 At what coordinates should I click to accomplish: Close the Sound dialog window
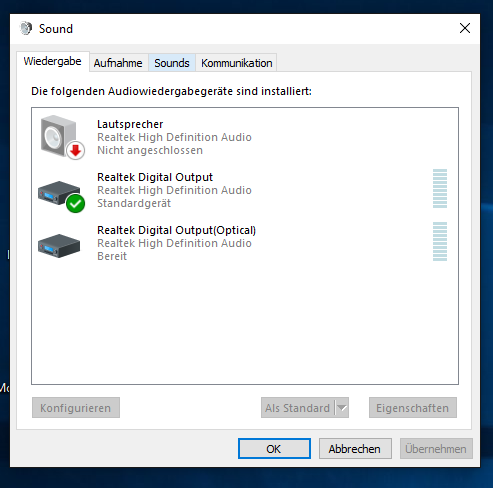pyautogui.click(x=465, y=28)
